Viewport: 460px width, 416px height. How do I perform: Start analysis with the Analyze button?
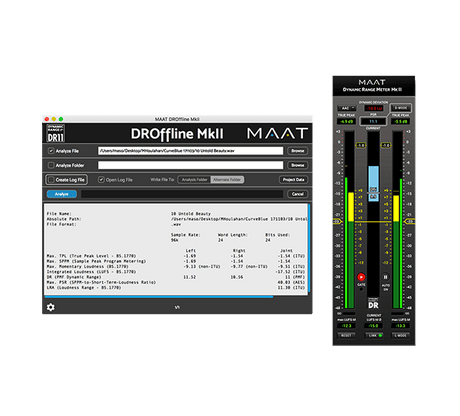pos(62,194)
